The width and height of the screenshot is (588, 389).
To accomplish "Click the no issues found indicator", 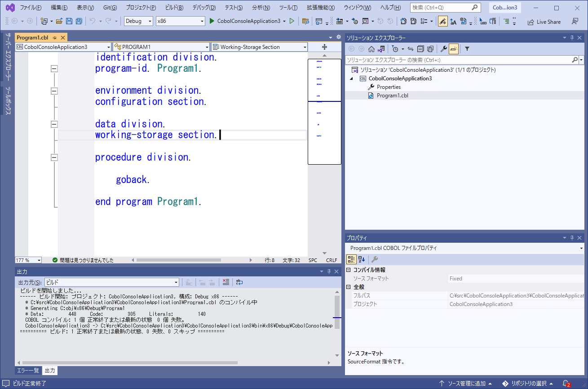I will point(83,260).
